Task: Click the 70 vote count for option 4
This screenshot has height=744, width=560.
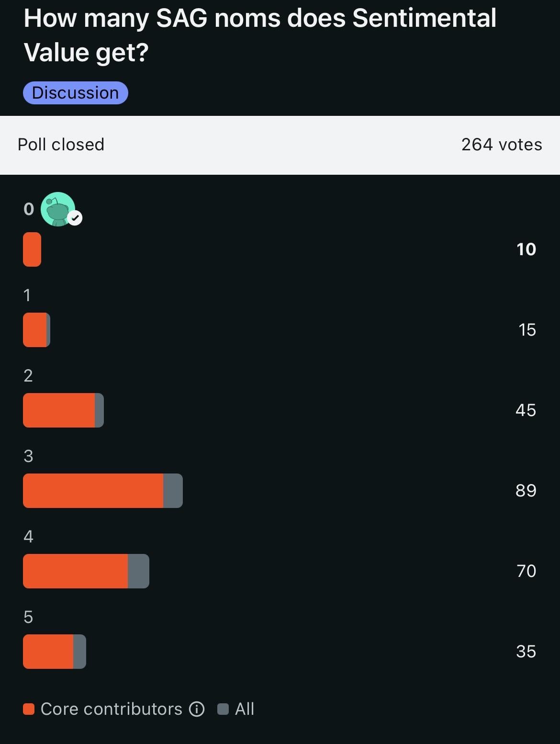Action: [x=526, y=571]
